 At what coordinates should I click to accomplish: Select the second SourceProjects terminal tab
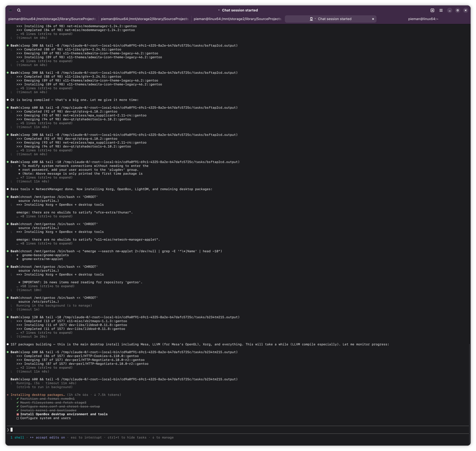(144, 19)
